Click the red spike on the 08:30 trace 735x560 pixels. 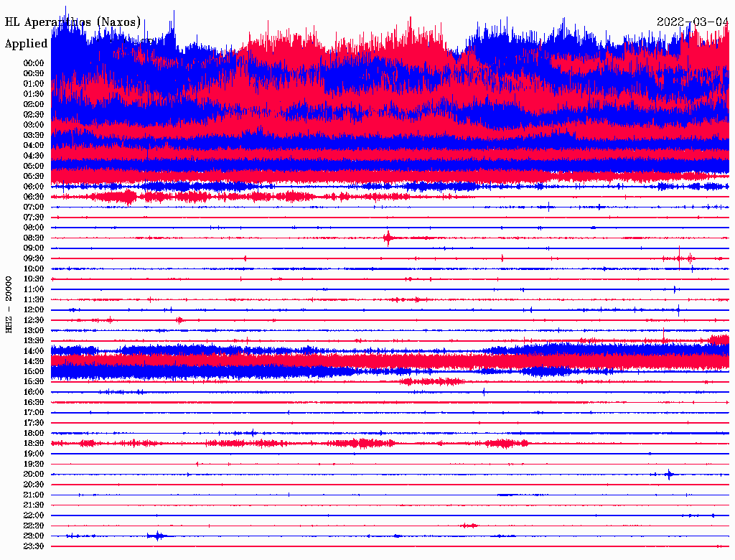click(x=388, y=238)
